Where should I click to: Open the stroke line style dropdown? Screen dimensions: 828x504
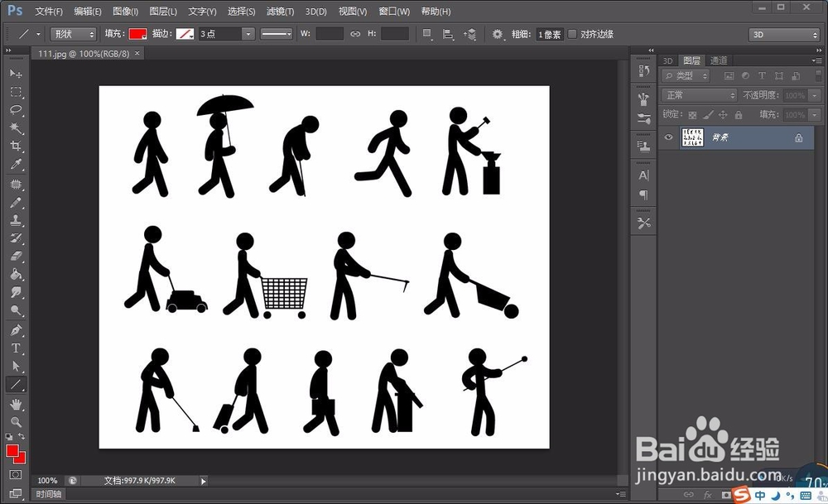click(x=277, y=34)
